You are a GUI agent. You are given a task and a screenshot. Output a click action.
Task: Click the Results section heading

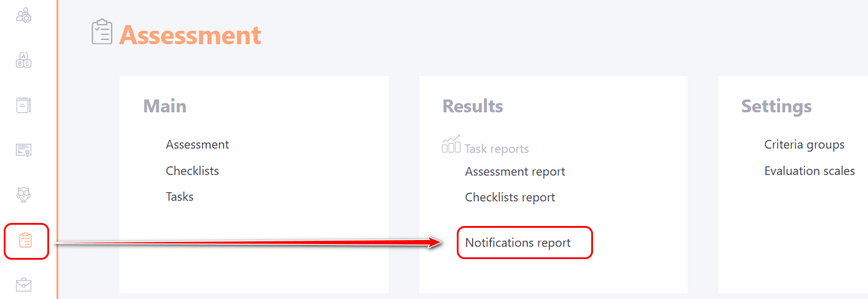click(x=473, y=106)
